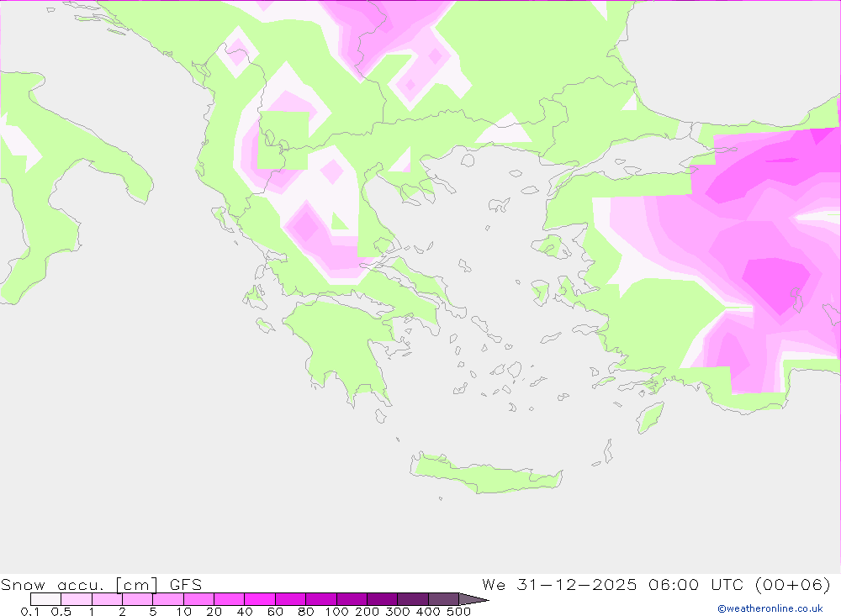Screen dimensions: 841x616
Task: Select the 20–40 cm legend swatch
Action: (x=230, y=599)
